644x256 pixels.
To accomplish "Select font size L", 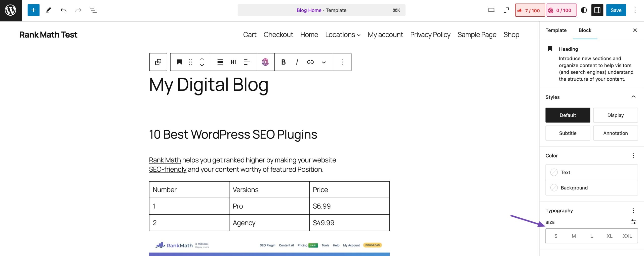I will pyautogui.click(x=592, y=236).
